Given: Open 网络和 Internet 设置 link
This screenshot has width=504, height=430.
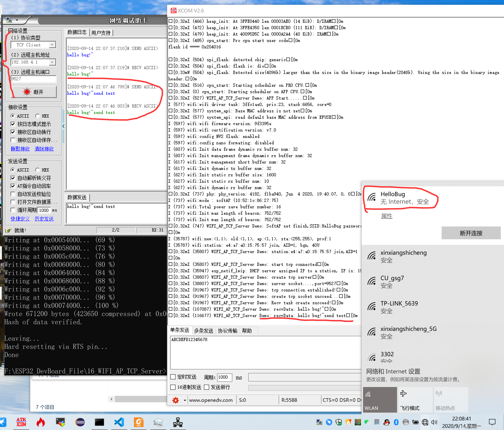Looking at the screenshot, I should pos(393,371).
